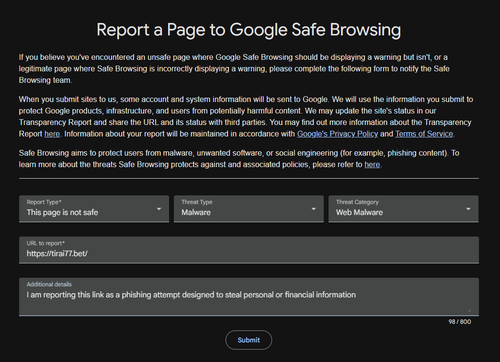Open the Transparency Report 'here' link
The height and width of the screenshot is (362, 500).
52,134
